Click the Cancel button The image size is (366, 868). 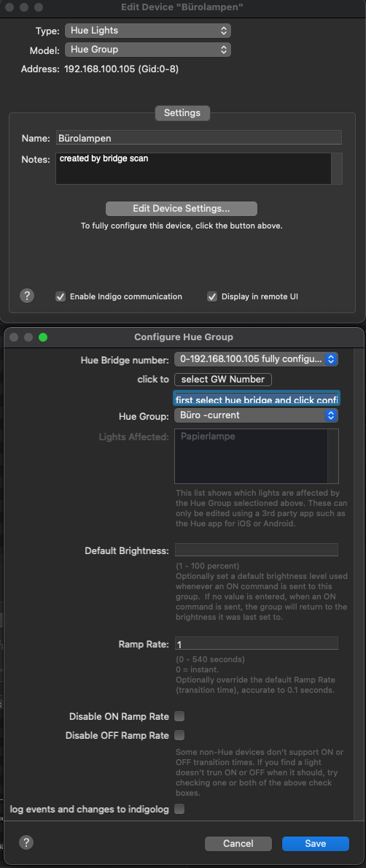(x=238, y=844)
